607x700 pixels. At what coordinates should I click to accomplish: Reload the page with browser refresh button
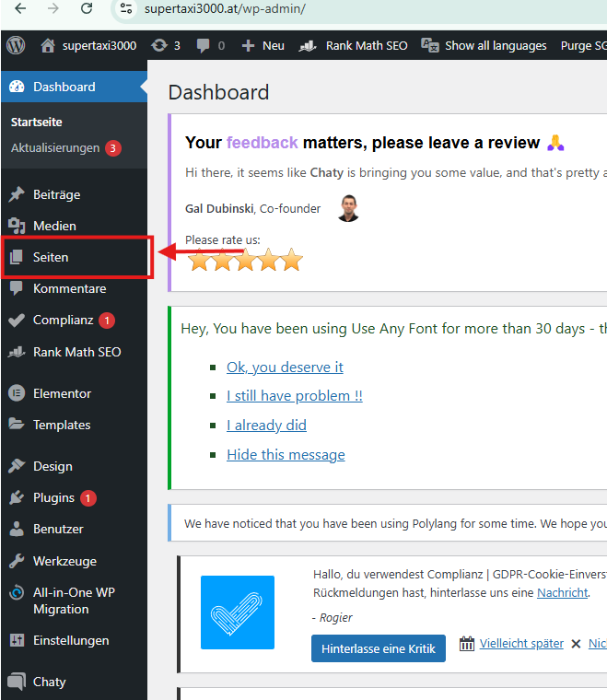coord(87,8)
